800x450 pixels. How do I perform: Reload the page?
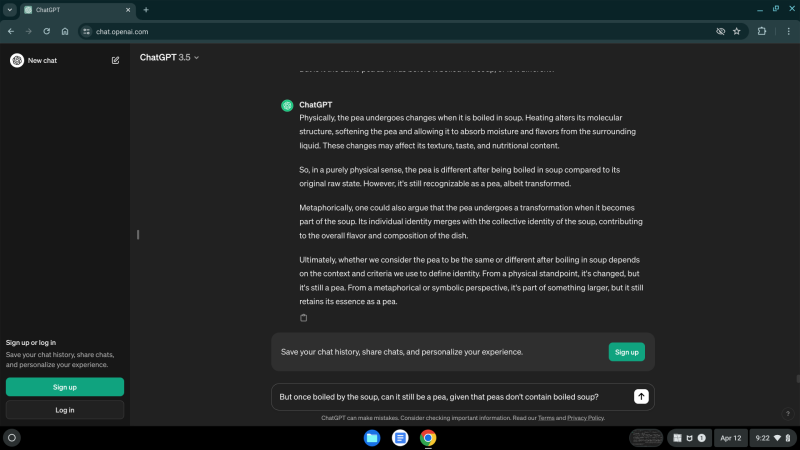(x=46, y=31)
